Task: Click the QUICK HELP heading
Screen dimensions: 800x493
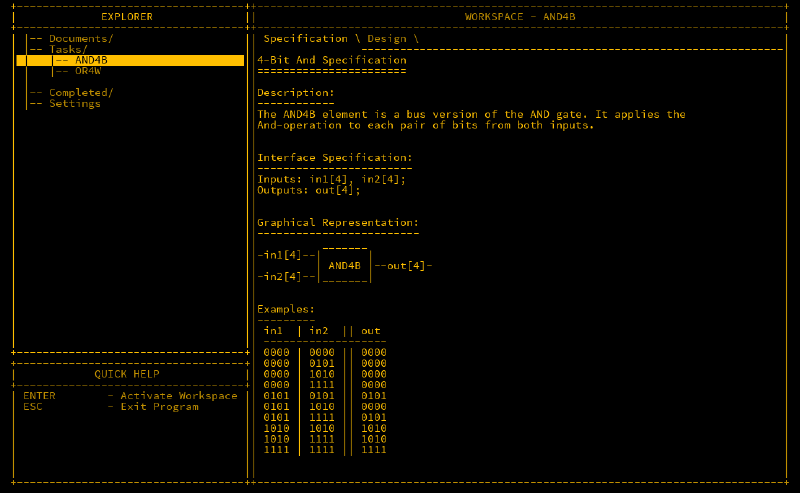Action: click(x=127, y=374)
